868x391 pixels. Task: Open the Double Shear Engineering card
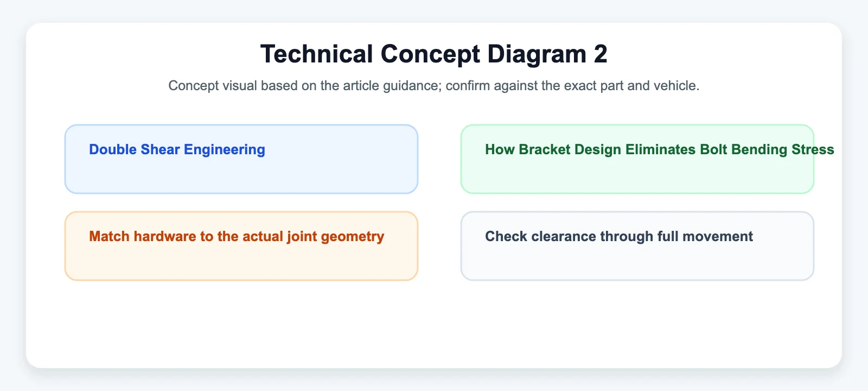click(x=241, y=159)
